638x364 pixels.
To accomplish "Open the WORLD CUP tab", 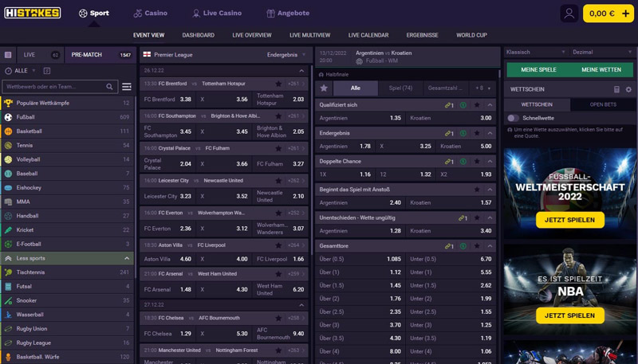I will pyautogui.click(x=471, y=35).
